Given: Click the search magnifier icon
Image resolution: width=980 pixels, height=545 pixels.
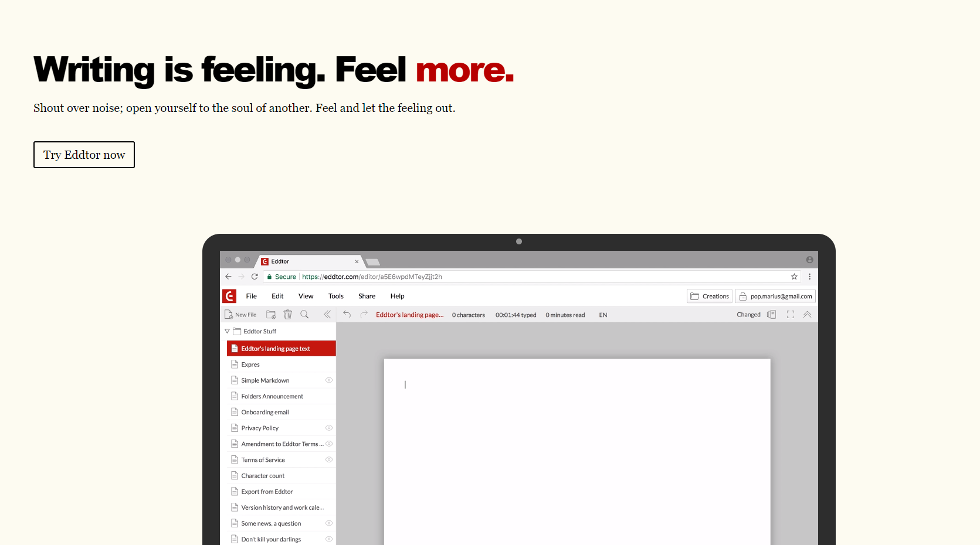Looking at the screenshot, I should (x=304, y=315).
